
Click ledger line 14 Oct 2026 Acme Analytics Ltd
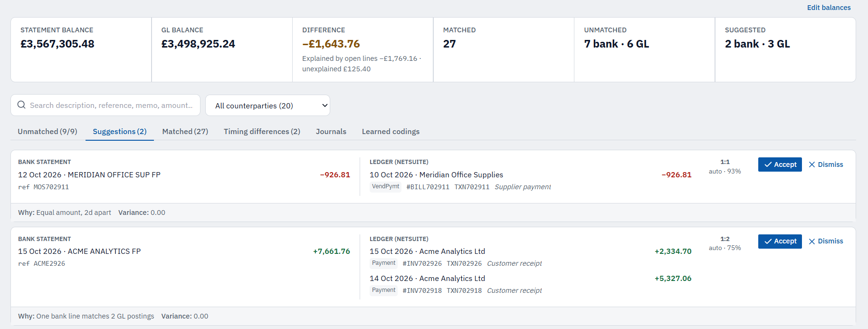427,279
